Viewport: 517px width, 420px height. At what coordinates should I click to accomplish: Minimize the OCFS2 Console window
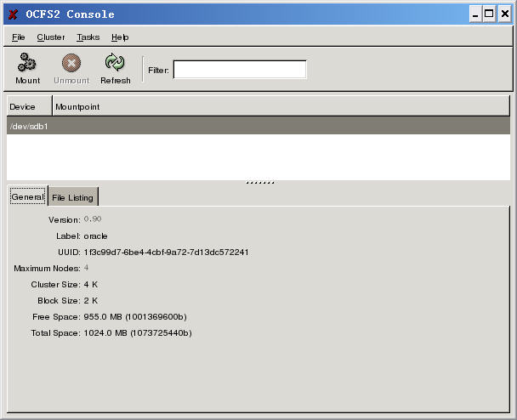point(475,14)
